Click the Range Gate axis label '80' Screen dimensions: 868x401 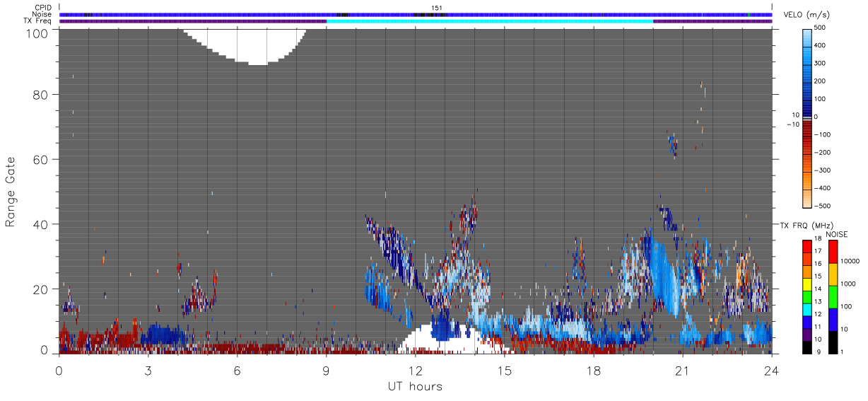click(40, 94)
